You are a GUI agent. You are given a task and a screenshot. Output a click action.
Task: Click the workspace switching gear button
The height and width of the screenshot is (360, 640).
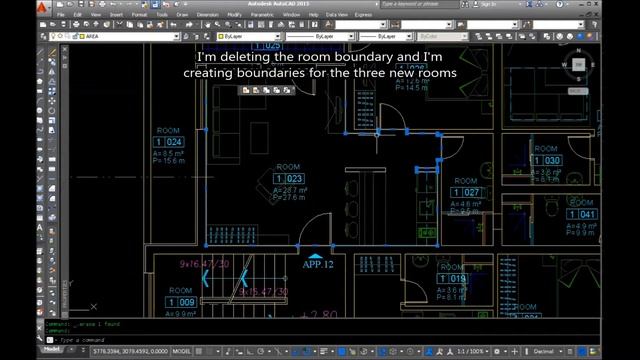(496, 351)
